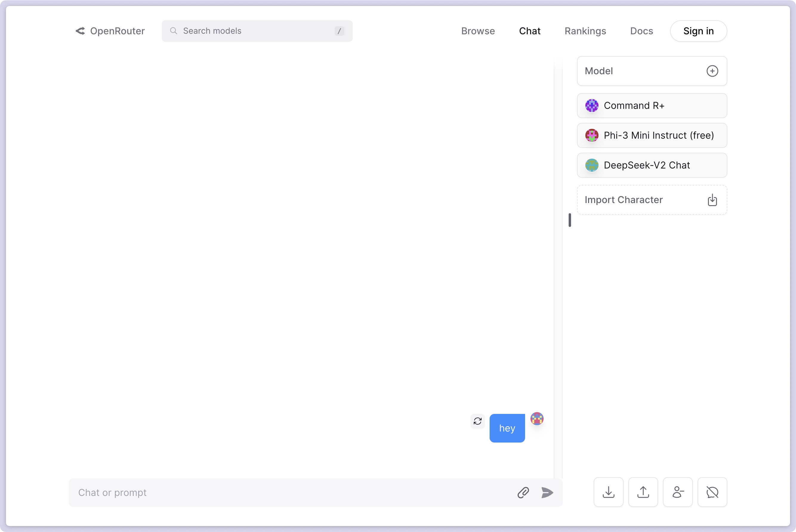Click the upload chat icon button

point(643,492)
